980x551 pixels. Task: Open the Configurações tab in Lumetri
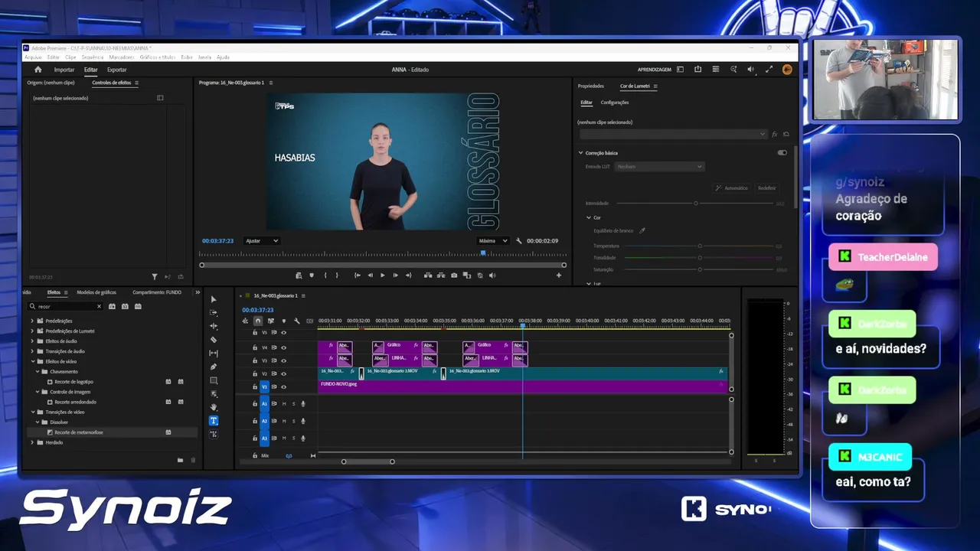click(615, 103)
